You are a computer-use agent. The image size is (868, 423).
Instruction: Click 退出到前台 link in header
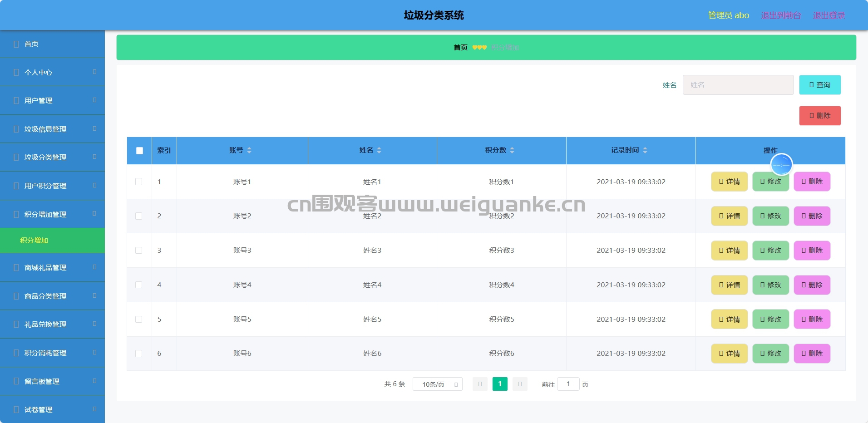coord(781,15)
